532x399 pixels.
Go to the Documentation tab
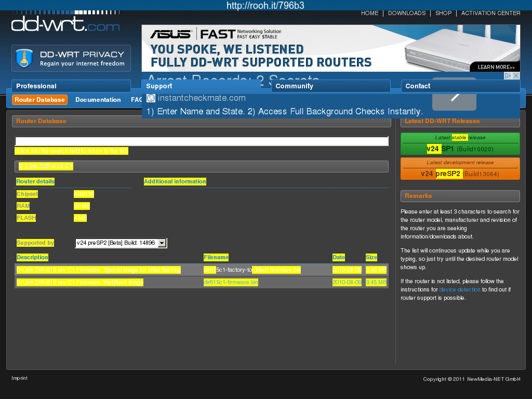click(98, 100)
